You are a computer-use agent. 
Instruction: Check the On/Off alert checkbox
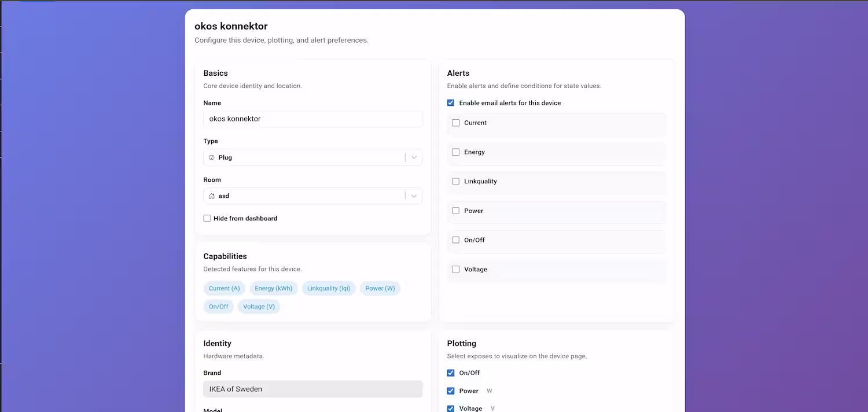[x=455, y=240]
